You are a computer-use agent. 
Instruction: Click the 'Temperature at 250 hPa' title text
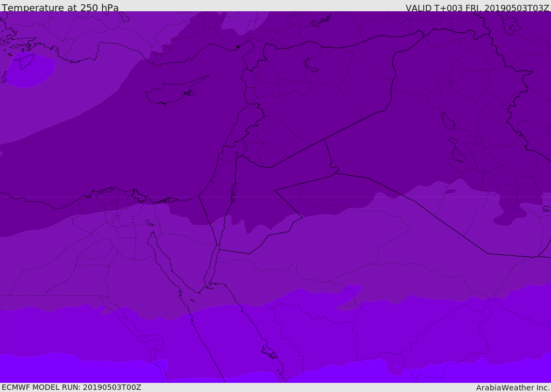coord(60,8)
